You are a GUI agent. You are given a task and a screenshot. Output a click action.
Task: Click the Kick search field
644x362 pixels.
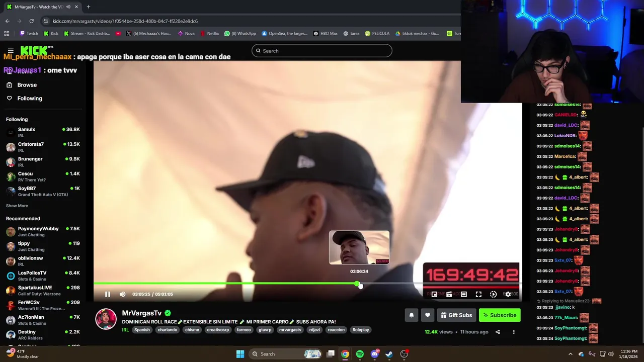(x=322, y=51)
